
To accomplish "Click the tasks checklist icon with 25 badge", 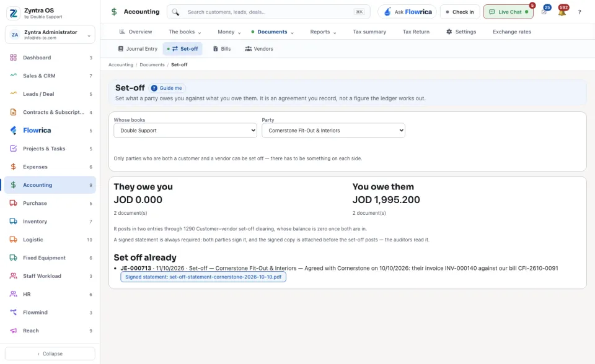I will 544,11.
